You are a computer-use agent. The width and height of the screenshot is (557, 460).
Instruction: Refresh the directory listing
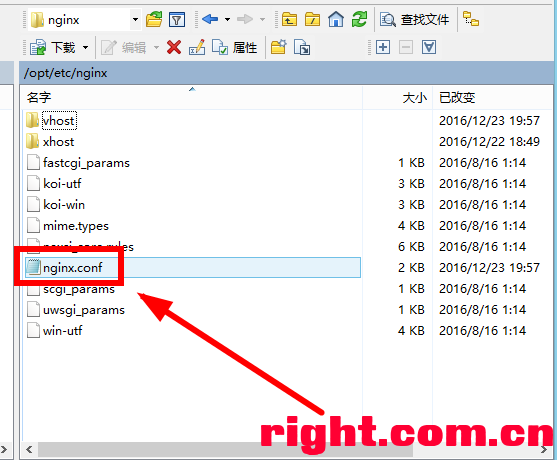click(359, 19)
